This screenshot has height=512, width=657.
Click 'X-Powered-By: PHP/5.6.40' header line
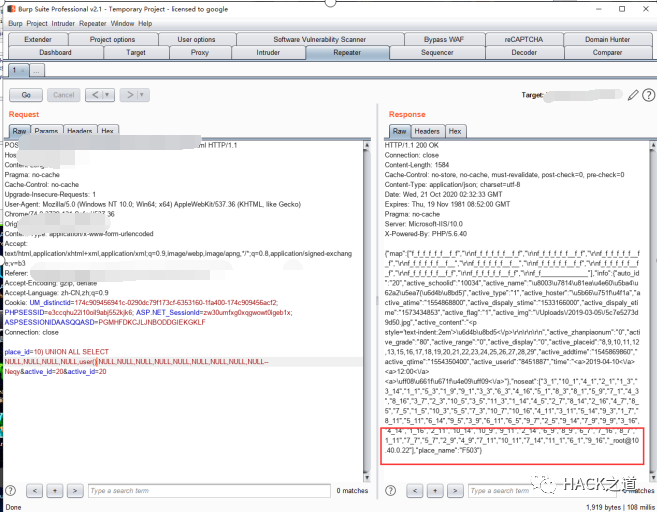tap(426, 234)
